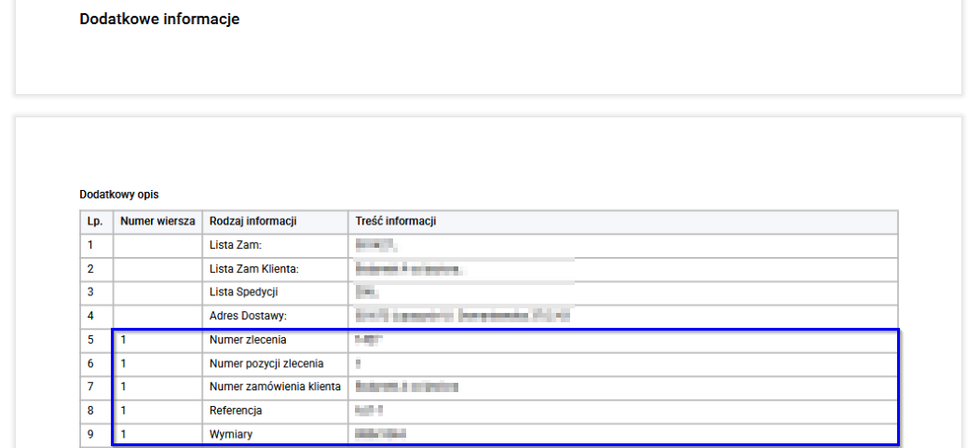This screenshot has width=980, height=448.
Task: Click the blurred value next to Lista Zam Klienta
Action: [410, 269]
